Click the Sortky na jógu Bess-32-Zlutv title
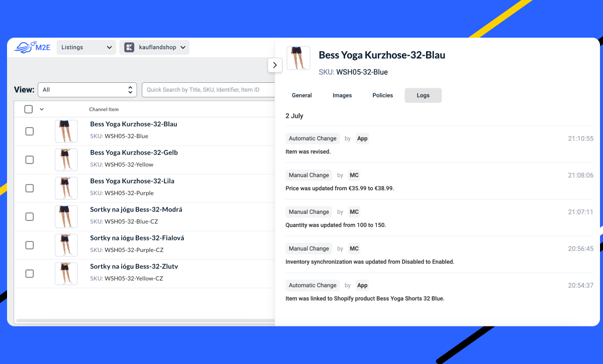 pos(134,267)
